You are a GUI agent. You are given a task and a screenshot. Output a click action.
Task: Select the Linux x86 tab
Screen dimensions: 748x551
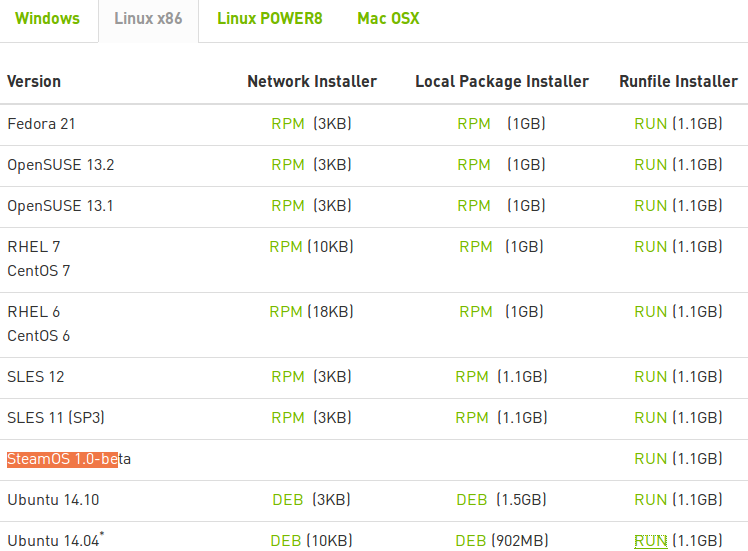[148, 19]
